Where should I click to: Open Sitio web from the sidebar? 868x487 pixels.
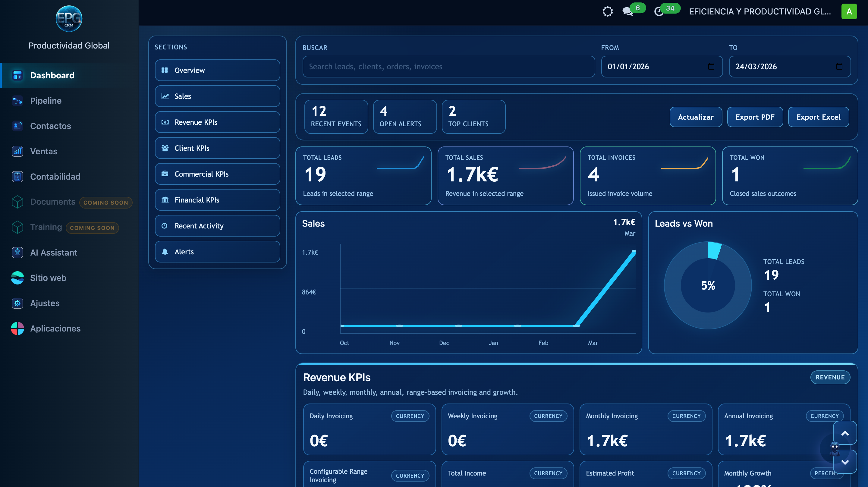(x=48, y=278)
